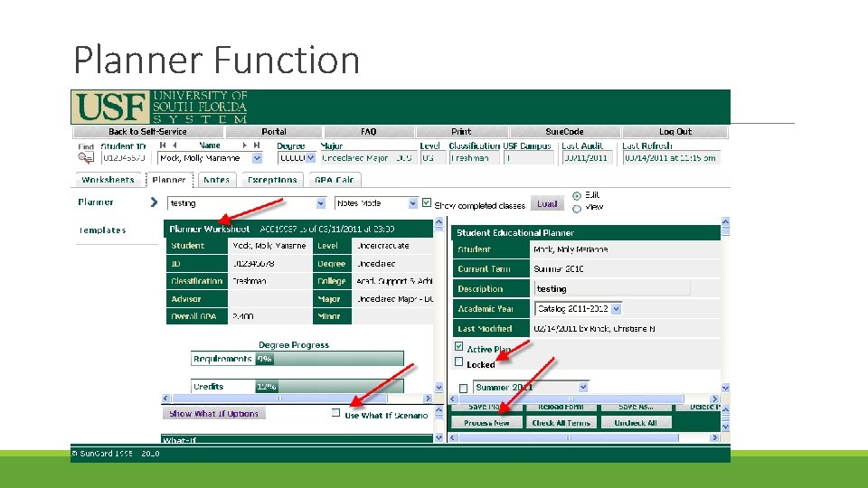Click the Requirements degree progress bar
Screen dimensions: 868x488
(x=297, y=359)
